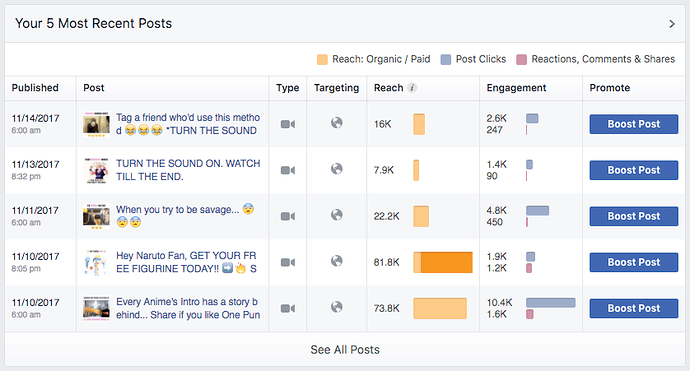The image size is (690, 371).
Task: Expand Your 5 Most Recent Posts arrow
Action: (672, 24)
